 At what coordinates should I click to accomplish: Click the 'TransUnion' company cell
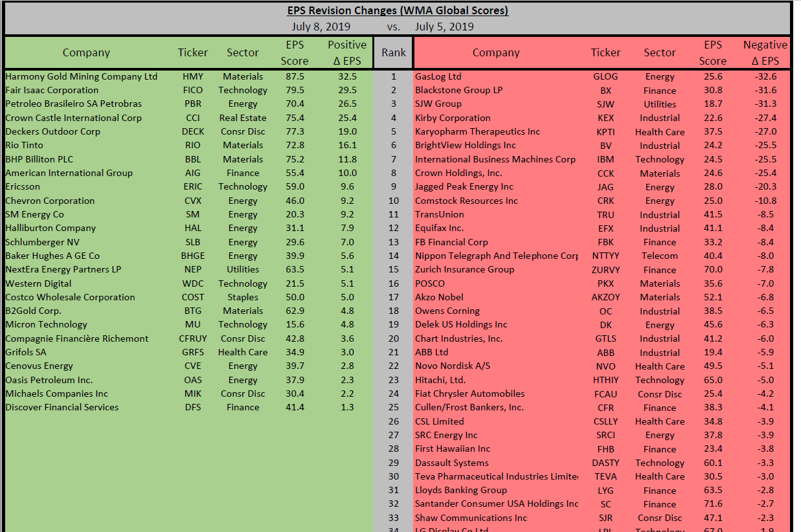point(440,214)
